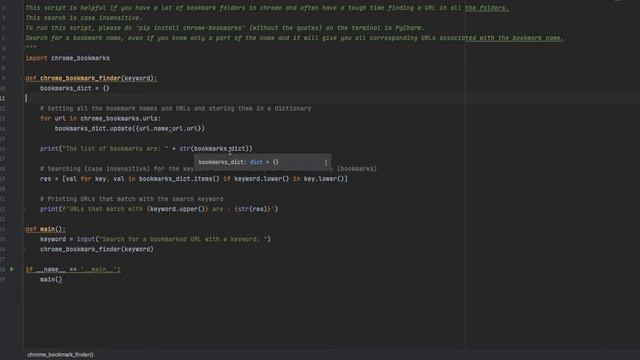640x360 pixels.
Task: Click the docstring line 'This script is helpful if you'
Action: [x=267, y=8]
